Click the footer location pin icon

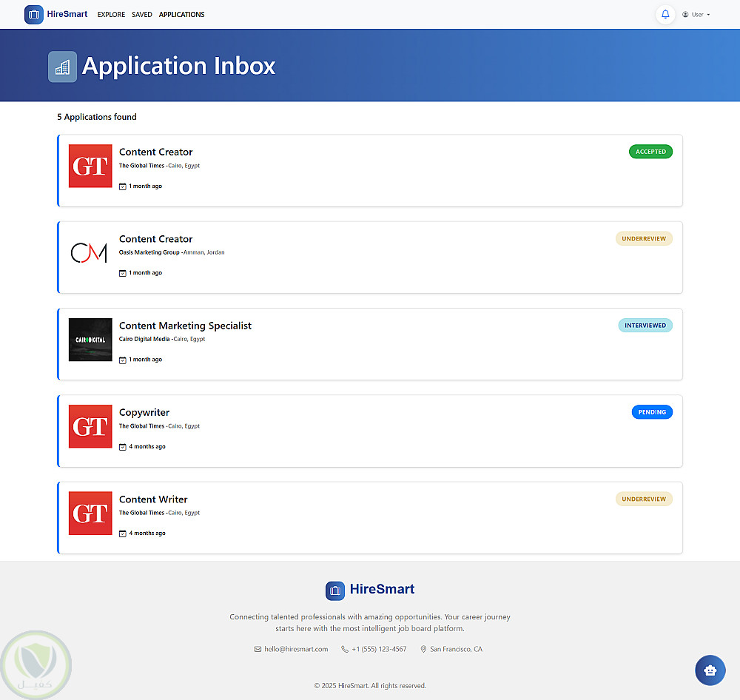[x=423, y=650]
